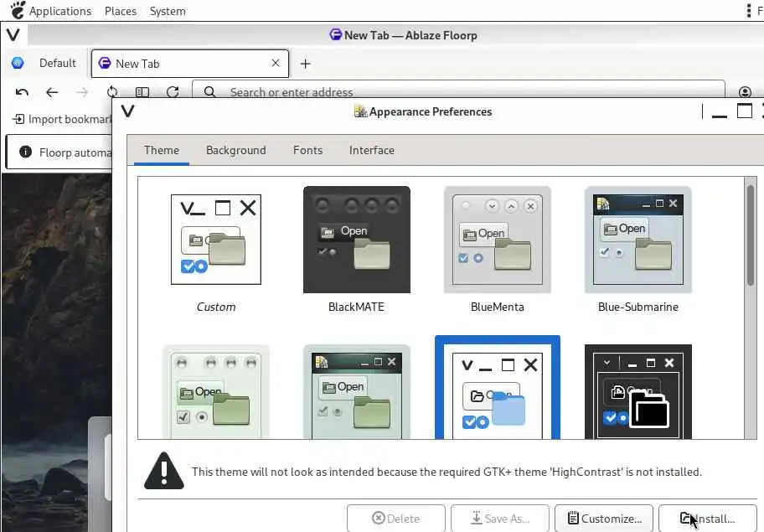Click the BlueMenta label text
The image size is (764, 532).
coord(497,307)
